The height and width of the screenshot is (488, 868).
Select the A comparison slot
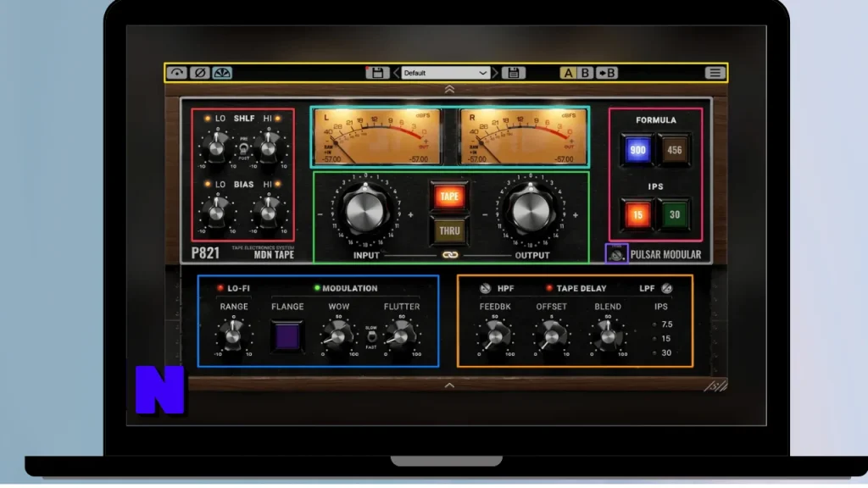tap(568, 73)
